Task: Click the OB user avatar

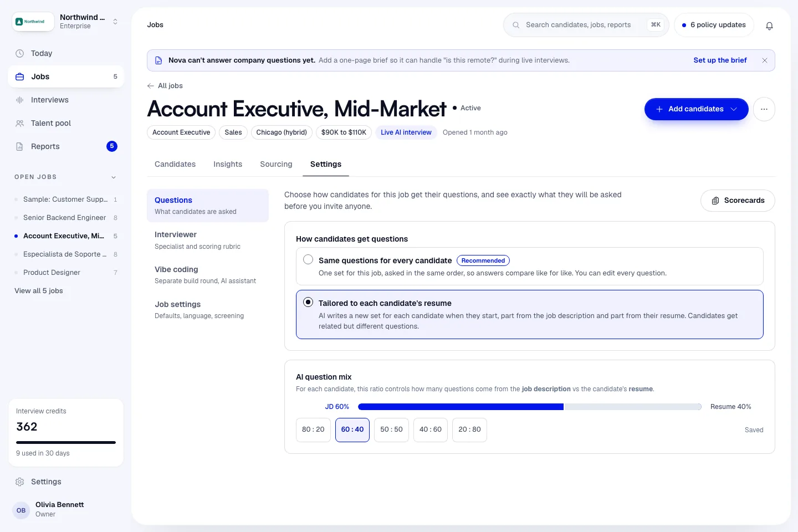Action: (21, 510)
